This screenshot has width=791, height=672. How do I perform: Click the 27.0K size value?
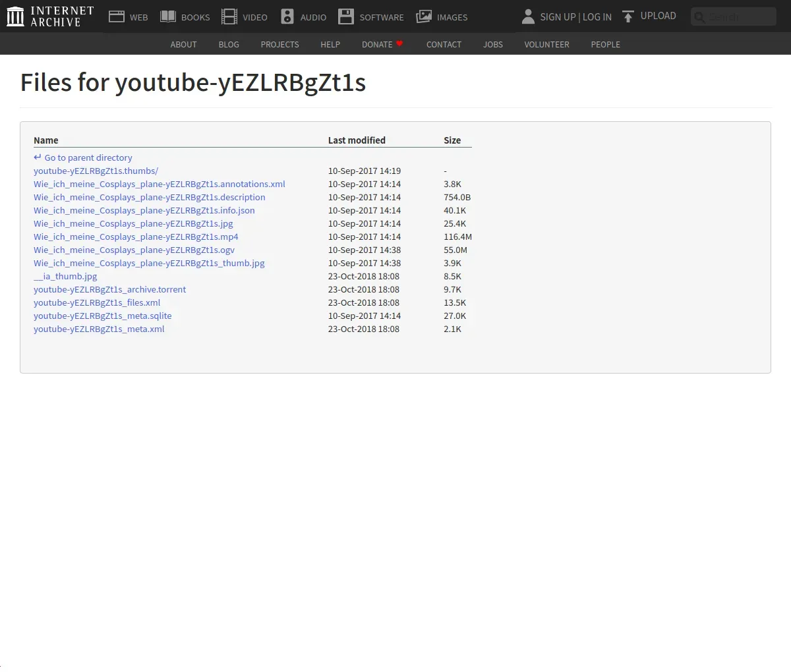tap(455, 316)
